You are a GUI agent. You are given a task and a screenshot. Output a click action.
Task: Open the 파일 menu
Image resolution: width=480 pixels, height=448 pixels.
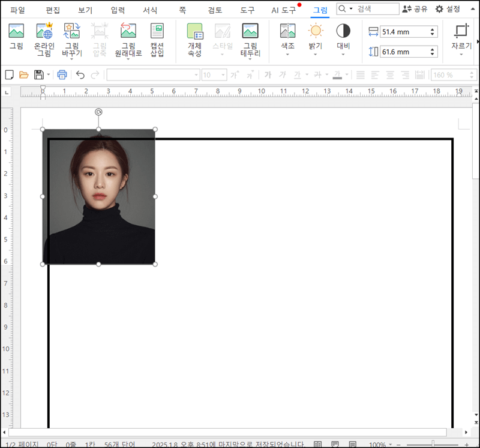coord(17,10)
